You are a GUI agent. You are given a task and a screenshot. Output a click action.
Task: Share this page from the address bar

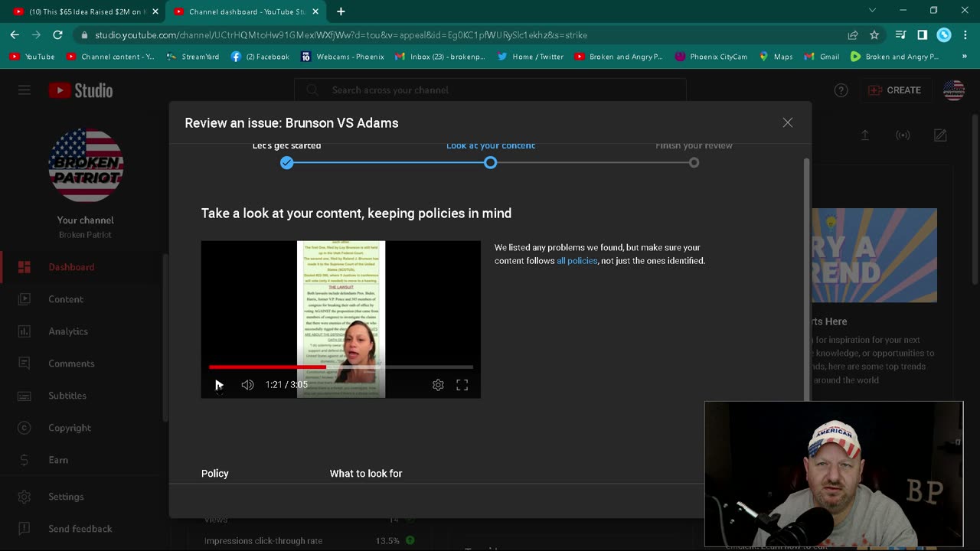(853, 35)
